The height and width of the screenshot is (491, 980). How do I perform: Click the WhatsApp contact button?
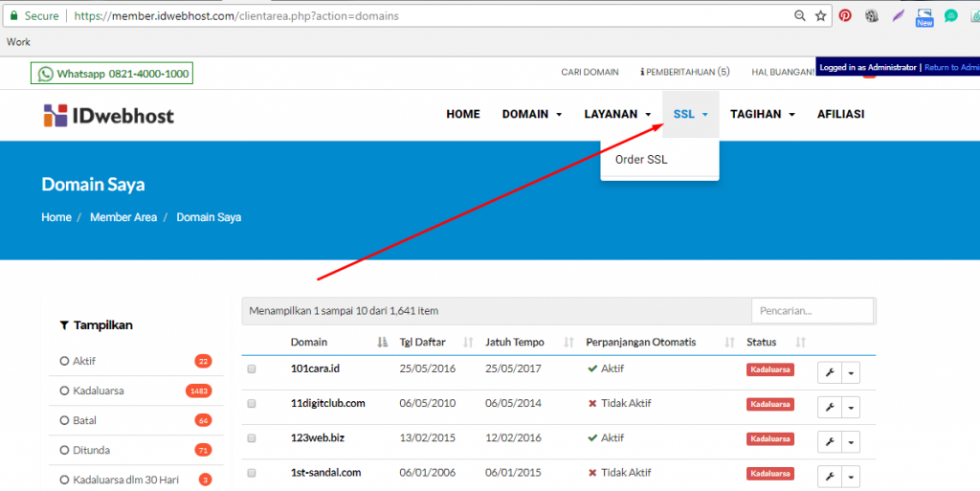click(x=112, y=74)
